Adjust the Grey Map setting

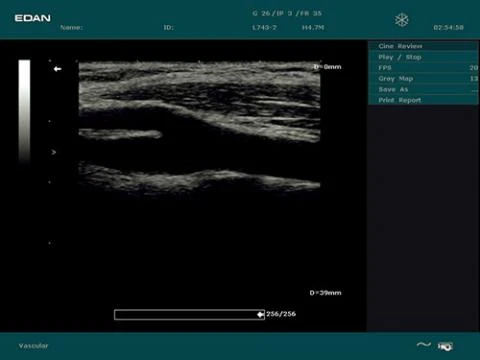[x=423, y=79]
